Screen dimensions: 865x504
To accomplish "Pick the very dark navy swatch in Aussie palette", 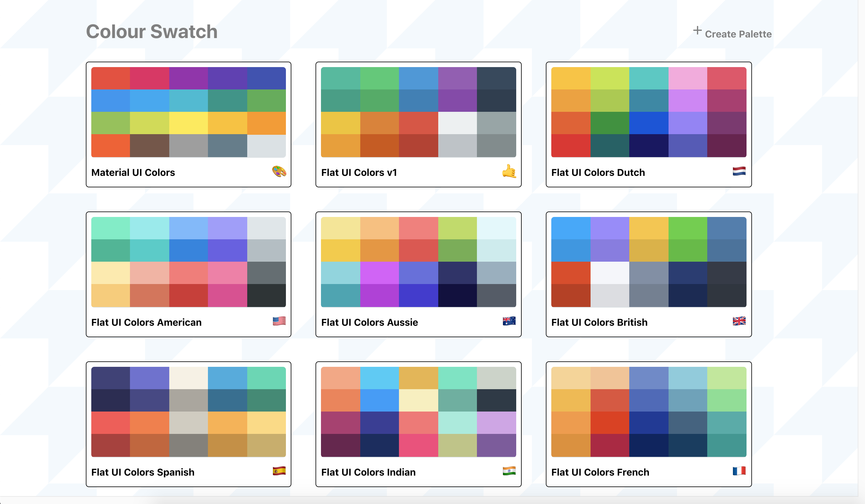I will pos(457,296).
